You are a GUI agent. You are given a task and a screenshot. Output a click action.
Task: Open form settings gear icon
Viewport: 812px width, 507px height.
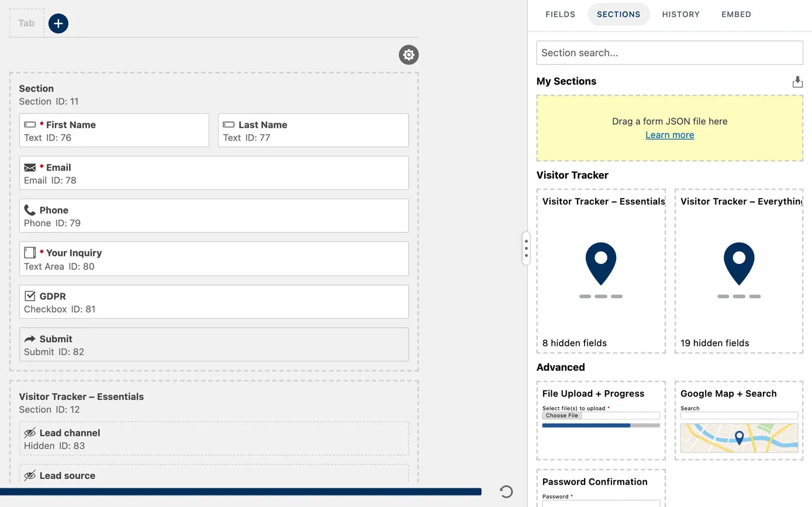pos(409,55)
